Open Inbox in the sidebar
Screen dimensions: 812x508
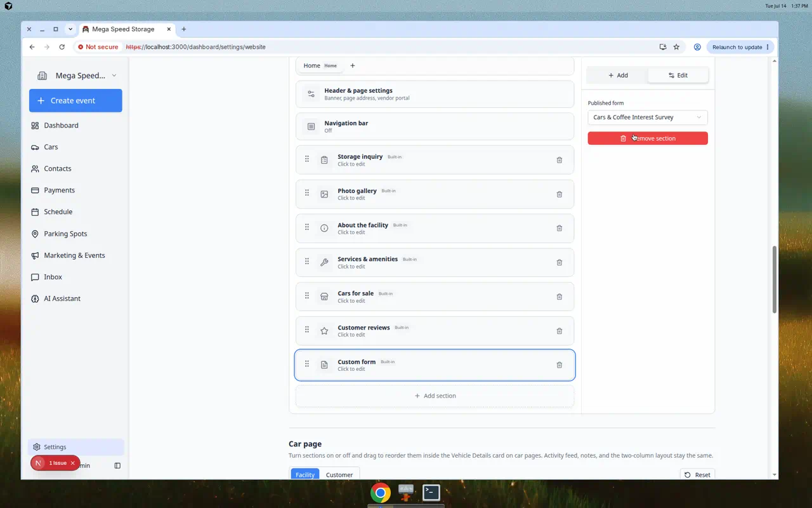[75, 277]
